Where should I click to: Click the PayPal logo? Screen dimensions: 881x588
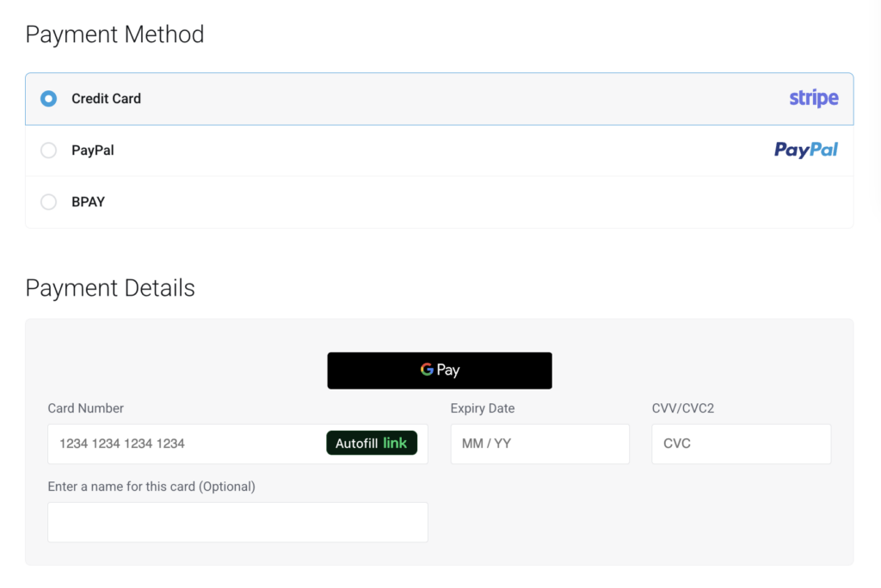point(806,150)
